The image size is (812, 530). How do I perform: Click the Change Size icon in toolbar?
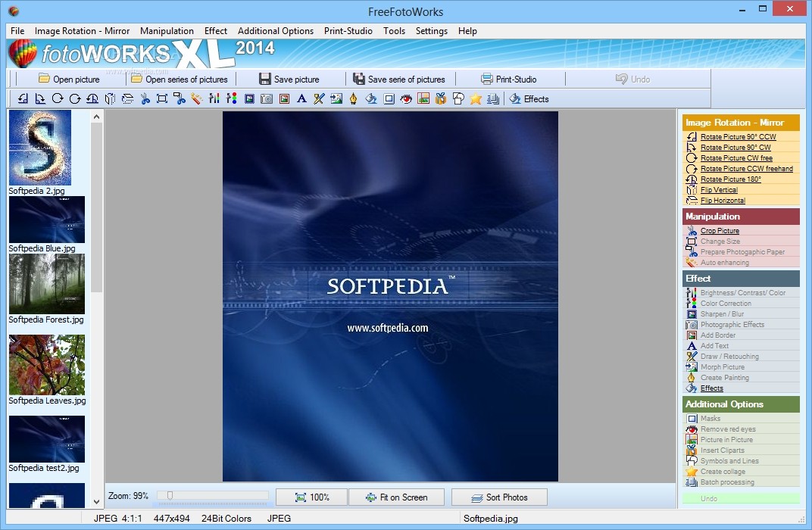coord(162,98)
